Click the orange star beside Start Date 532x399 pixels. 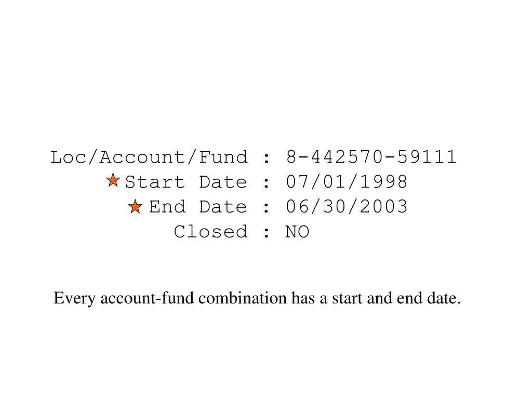pos(113,180)
